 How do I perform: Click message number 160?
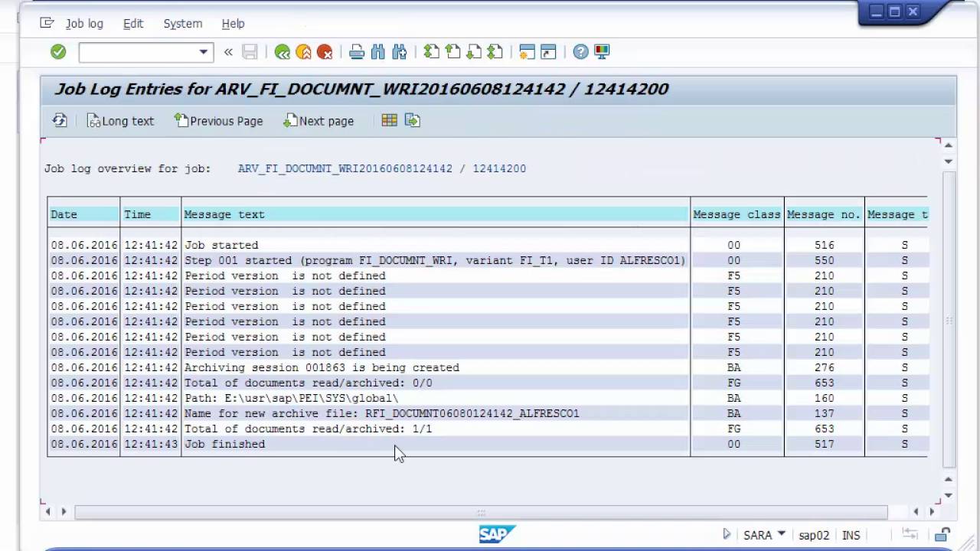tap(824, 398)
